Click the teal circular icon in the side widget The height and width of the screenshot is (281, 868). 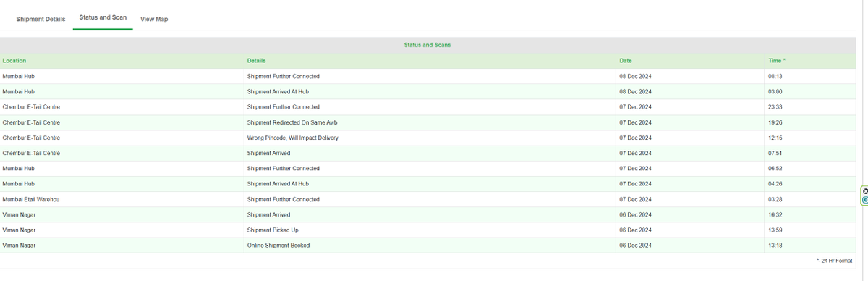[x=865, y=200]
